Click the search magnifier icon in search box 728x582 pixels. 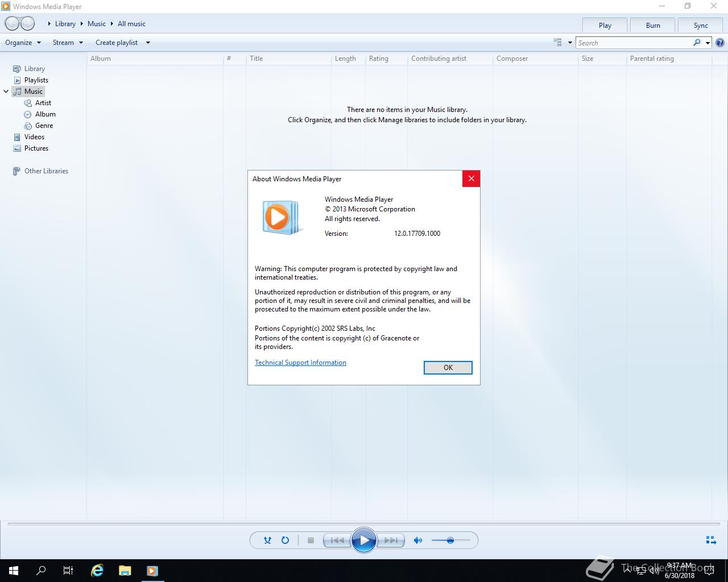pyautogui.click(x=697, y=43)
